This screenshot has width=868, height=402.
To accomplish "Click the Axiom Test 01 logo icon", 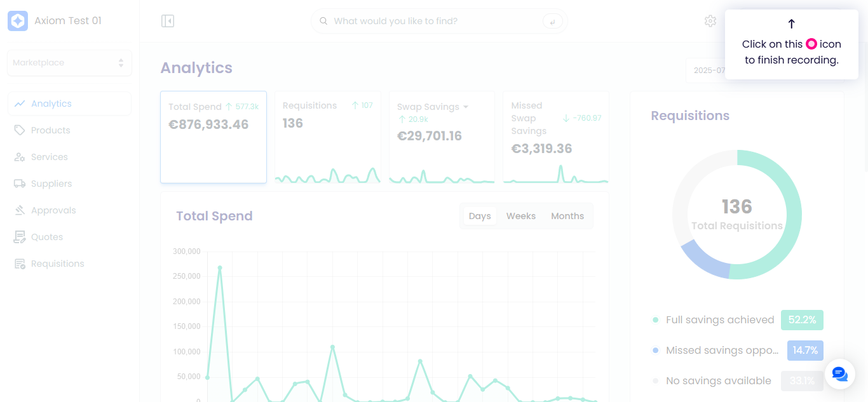I will (18, 21).
